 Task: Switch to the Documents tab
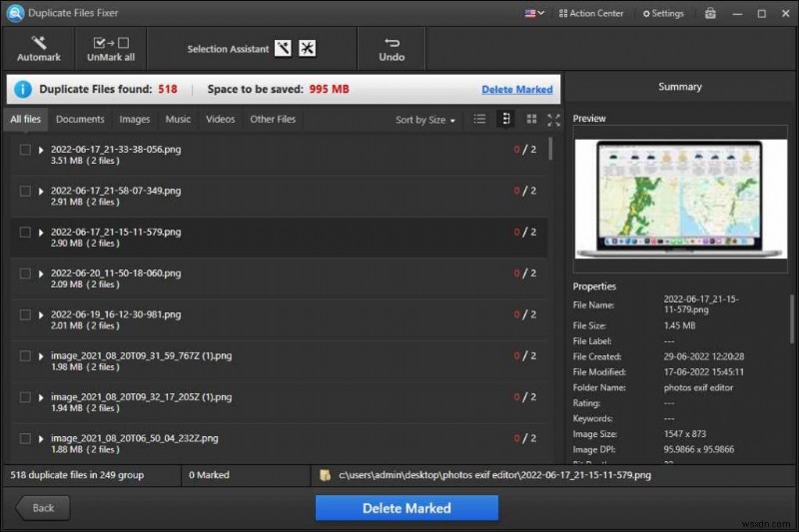[x=80, y=119]
